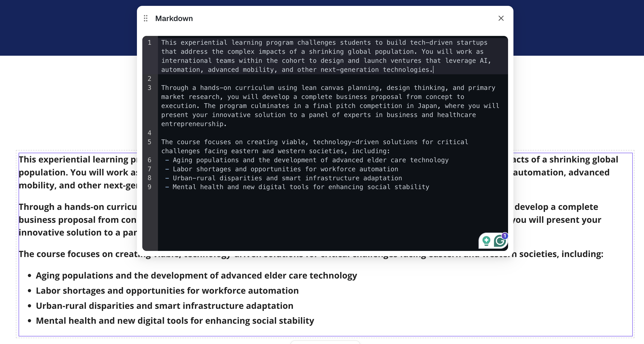Click the Markdown dialog title
This screenshot has width=644, height=344.
pyautogui.click(x=174, y=19)
